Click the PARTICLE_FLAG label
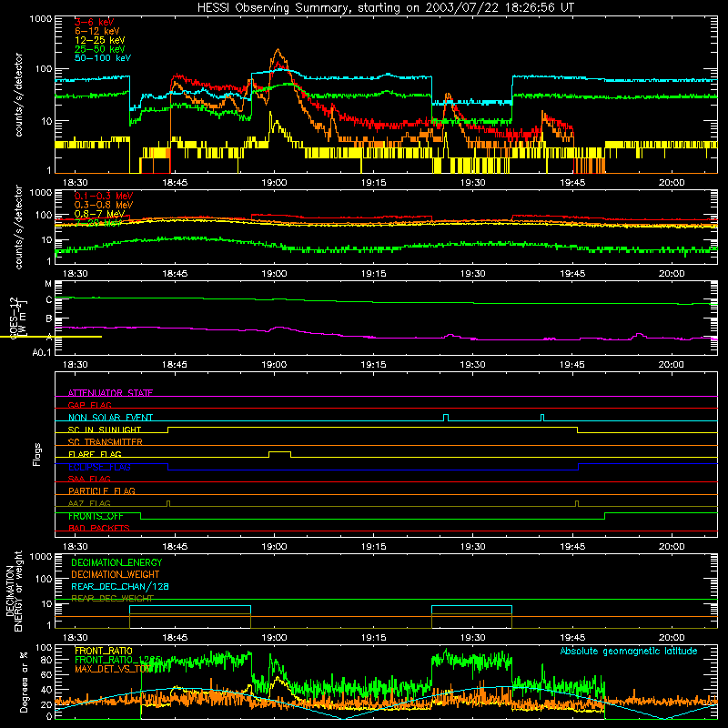The width and height of the screenshot is (728, 728). pyautogui.click(x=102, y=490)
